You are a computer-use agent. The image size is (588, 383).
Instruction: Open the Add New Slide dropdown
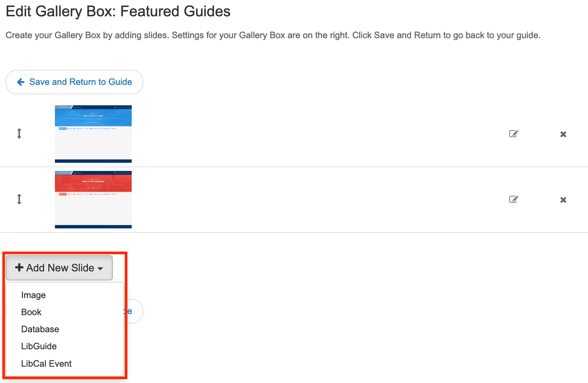59,268
